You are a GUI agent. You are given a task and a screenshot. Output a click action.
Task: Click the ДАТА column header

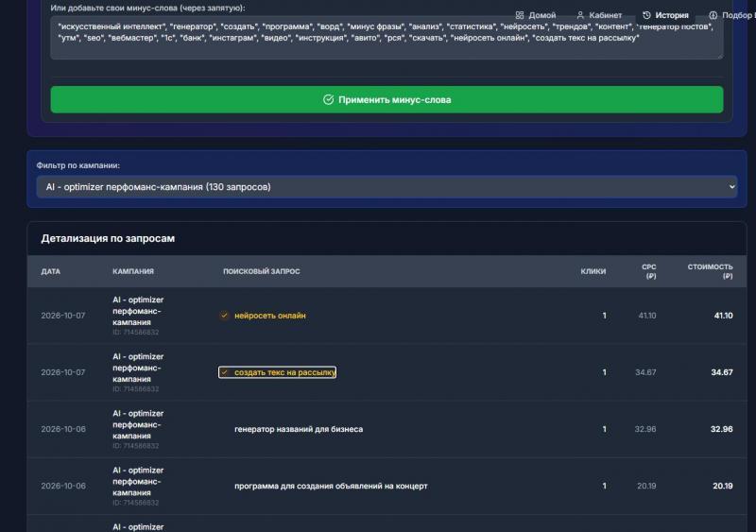click(51, 271)
